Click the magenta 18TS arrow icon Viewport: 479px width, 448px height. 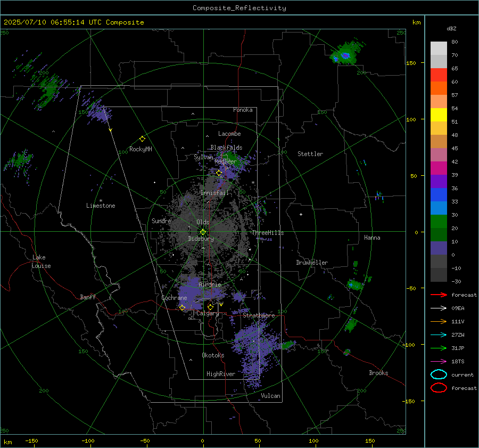[x=439, y=362]
